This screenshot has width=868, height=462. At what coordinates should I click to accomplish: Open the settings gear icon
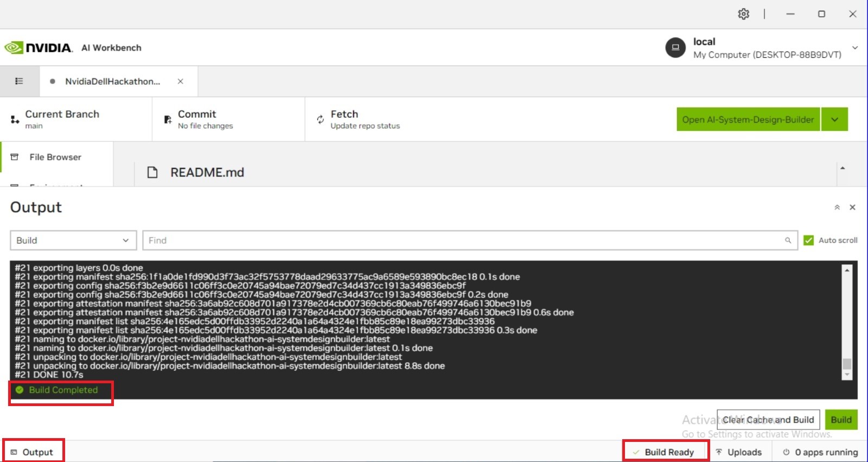pyautogui.click(x=743, y=14)
